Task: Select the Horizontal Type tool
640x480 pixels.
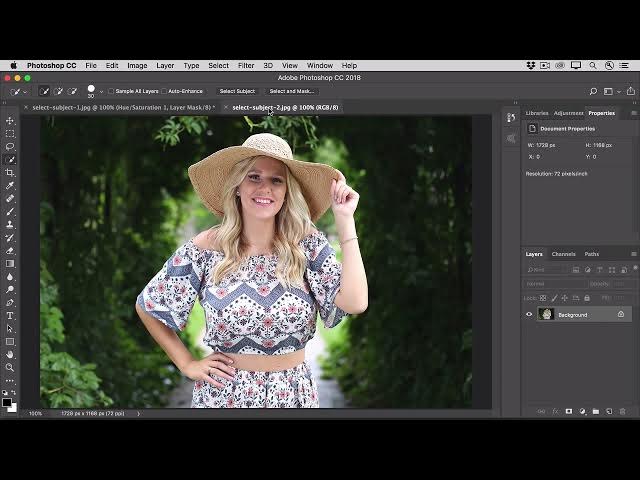Action: tap(10, 315)
